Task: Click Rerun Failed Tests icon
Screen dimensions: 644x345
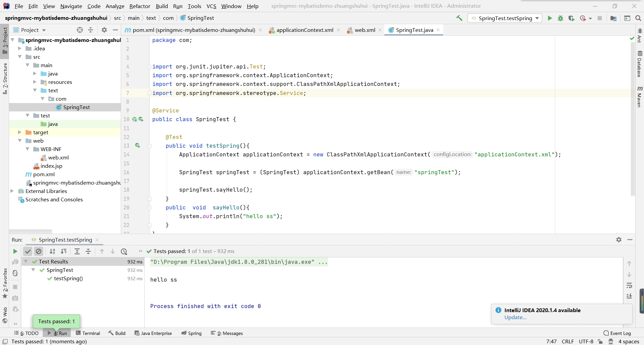Action: pyautogui.click(x=15, y=262)
